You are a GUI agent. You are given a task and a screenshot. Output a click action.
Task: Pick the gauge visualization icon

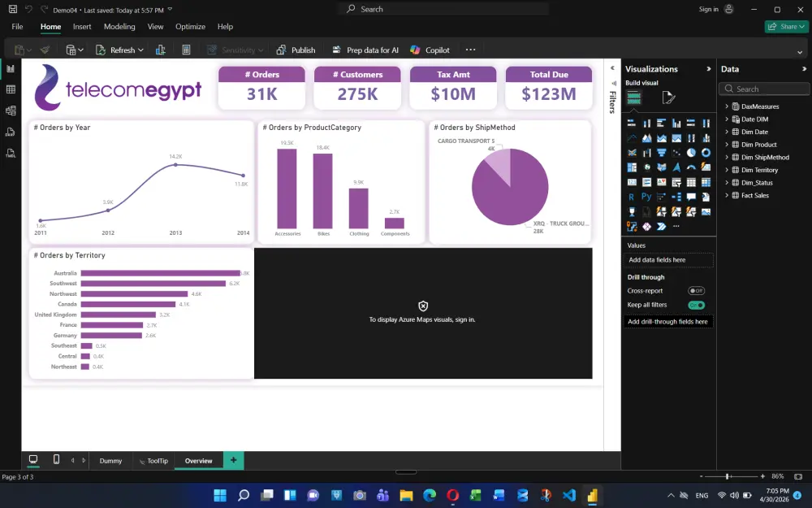691,167
